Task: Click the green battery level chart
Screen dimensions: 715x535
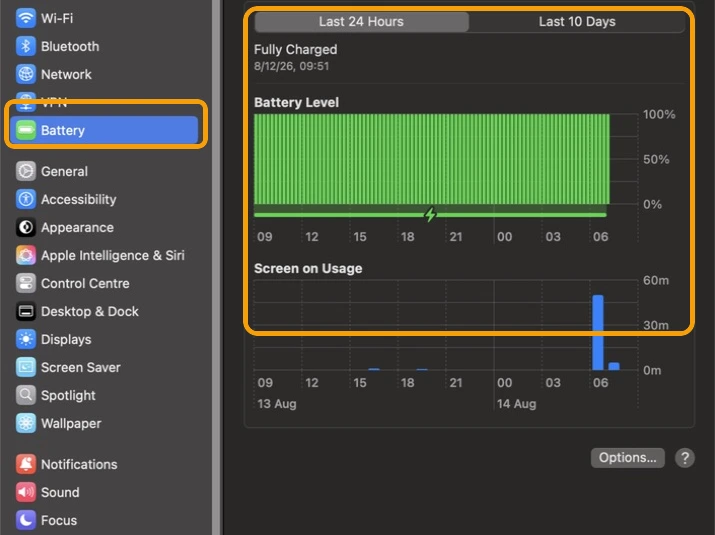Action: click(x=431, y=159)
